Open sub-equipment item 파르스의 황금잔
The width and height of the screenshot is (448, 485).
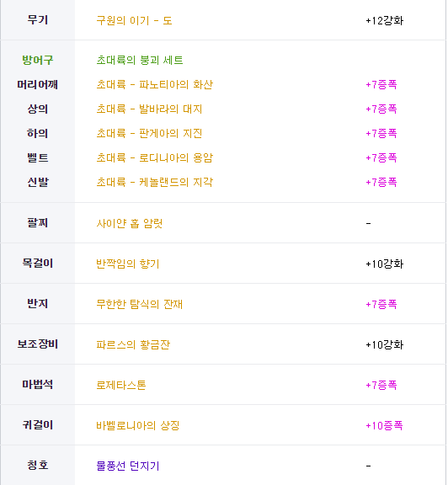[133, 344]
